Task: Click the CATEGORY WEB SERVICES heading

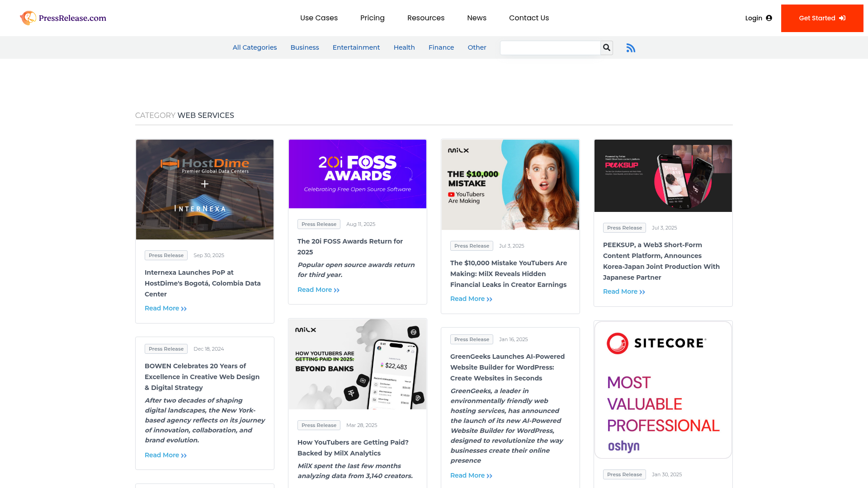Action: (184, 115)
